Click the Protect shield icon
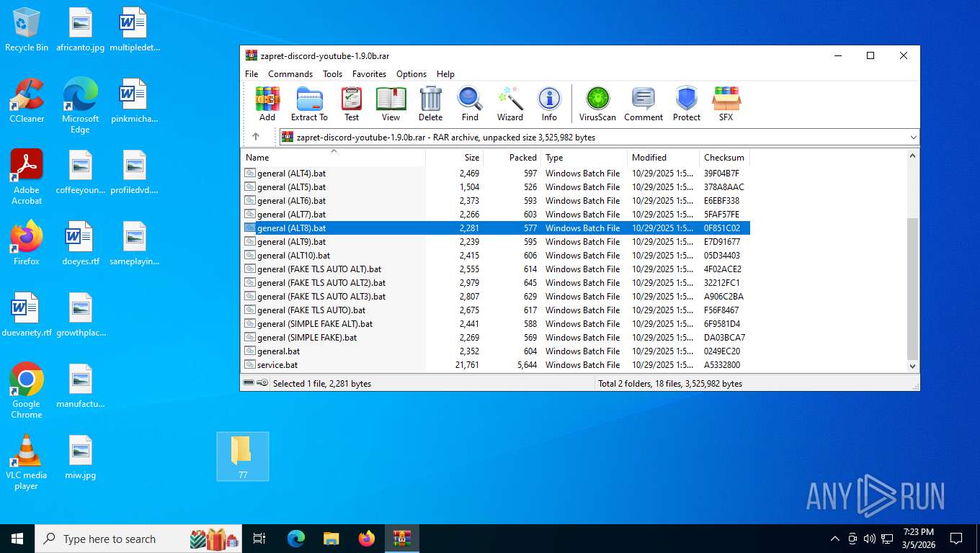This screenshot has width=980, height=553. point(686,104)
